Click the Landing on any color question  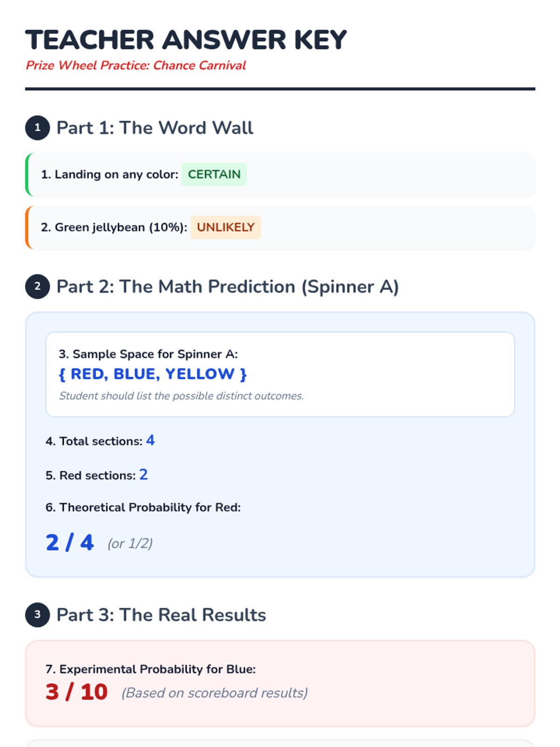point(110,175)
